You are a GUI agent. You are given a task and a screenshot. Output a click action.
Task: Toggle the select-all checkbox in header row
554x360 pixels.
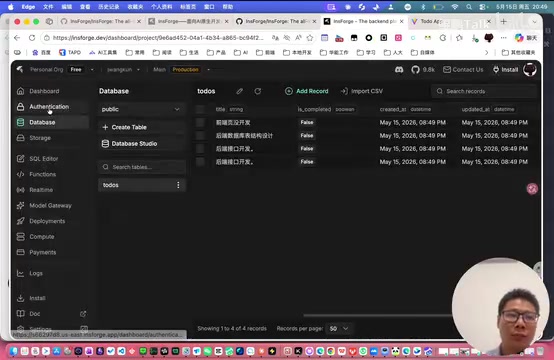coord(200,109)
